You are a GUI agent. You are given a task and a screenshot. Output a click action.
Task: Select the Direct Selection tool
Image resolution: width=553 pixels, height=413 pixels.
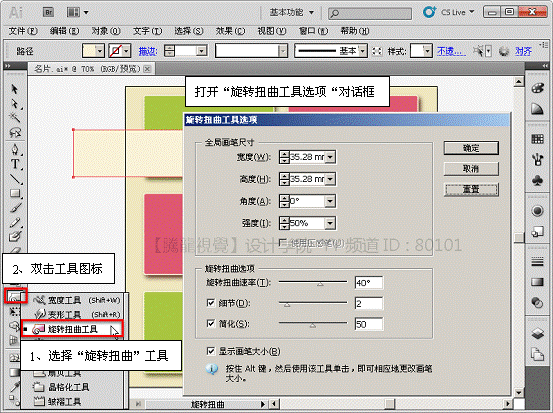[14, 104]
